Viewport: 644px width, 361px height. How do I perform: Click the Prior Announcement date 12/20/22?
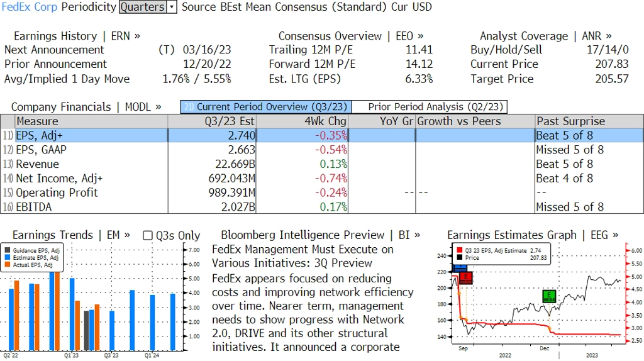pyautogui.click(x=207, y=64)
